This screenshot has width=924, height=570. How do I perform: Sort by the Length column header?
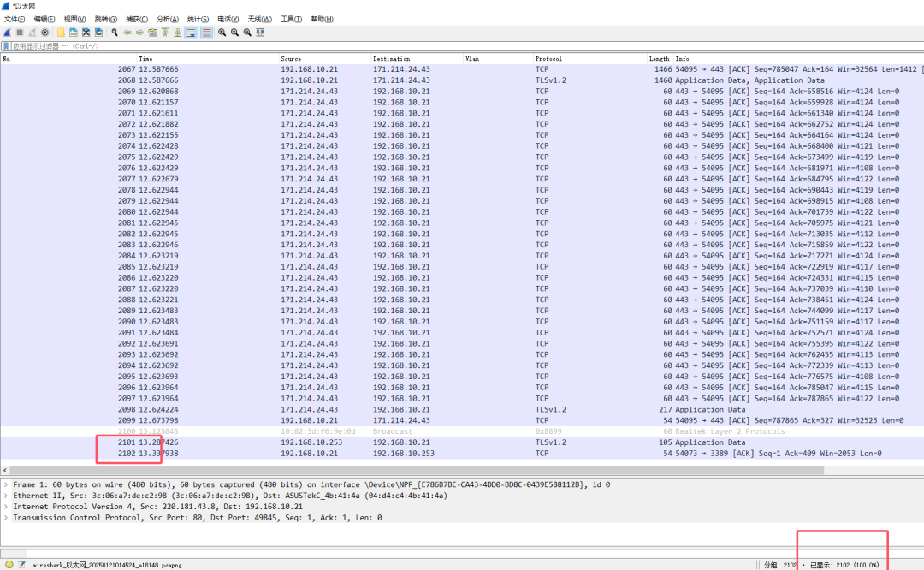click(660, 59)
